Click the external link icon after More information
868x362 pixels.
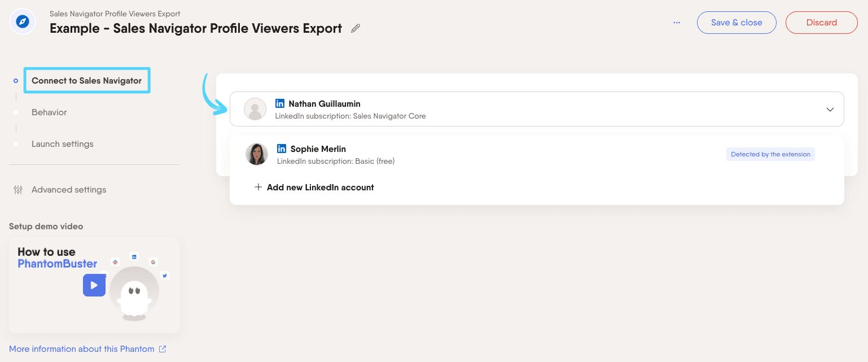163,349
